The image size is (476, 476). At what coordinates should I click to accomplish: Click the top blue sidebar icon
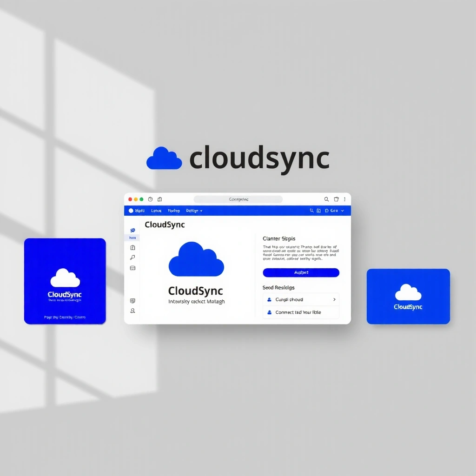coord(132,230)
